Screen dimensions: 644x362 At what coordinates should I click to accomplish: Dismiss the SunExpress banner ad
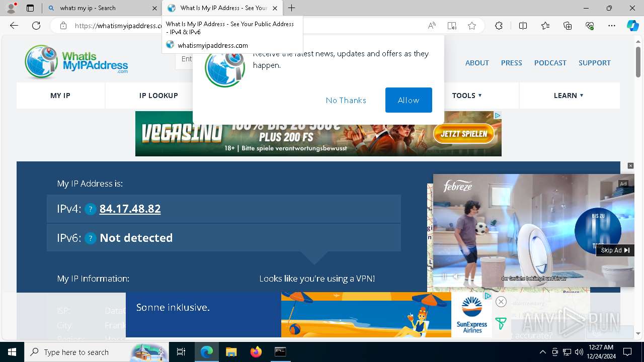pyautogui.click(x=501, y=302)
